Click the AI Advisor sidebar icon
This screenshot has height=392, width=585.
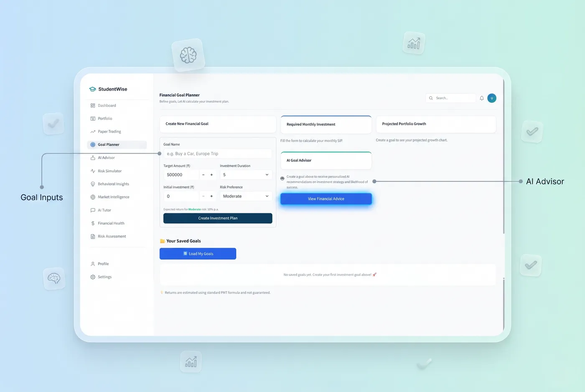93,158
